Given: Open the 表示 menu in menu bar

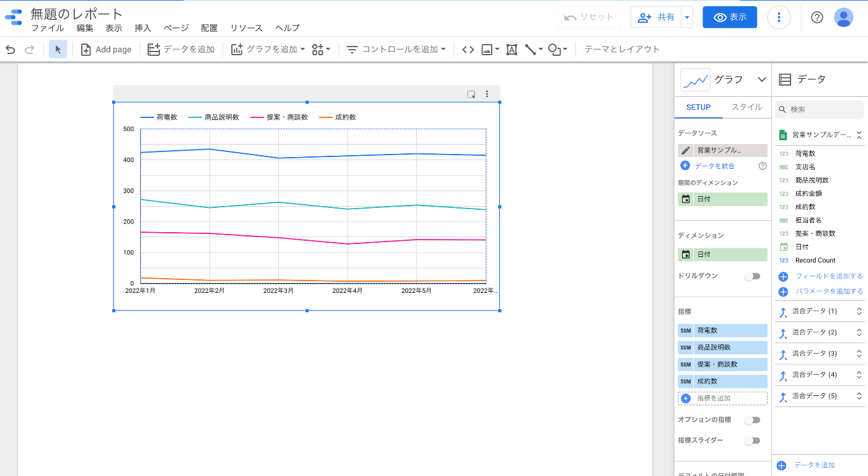Looking at the screenshot, I should [x=114, y=28].
